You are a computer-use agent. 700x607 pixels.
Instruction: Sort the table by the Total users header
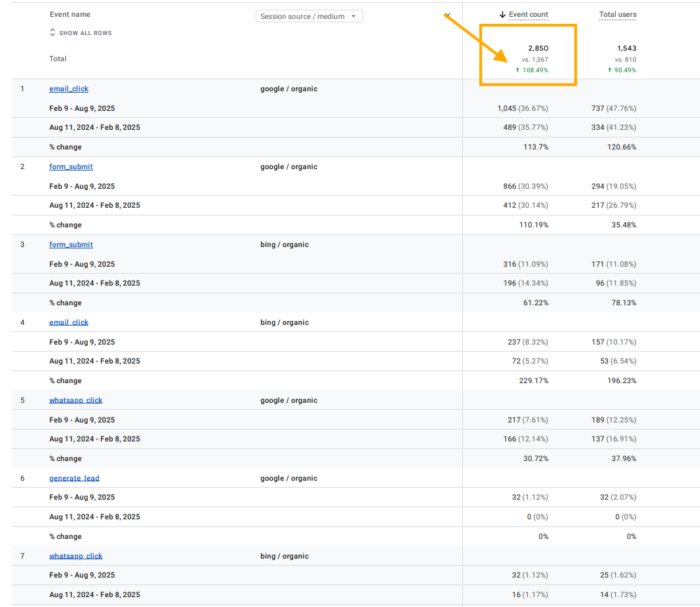coord(618,14)
